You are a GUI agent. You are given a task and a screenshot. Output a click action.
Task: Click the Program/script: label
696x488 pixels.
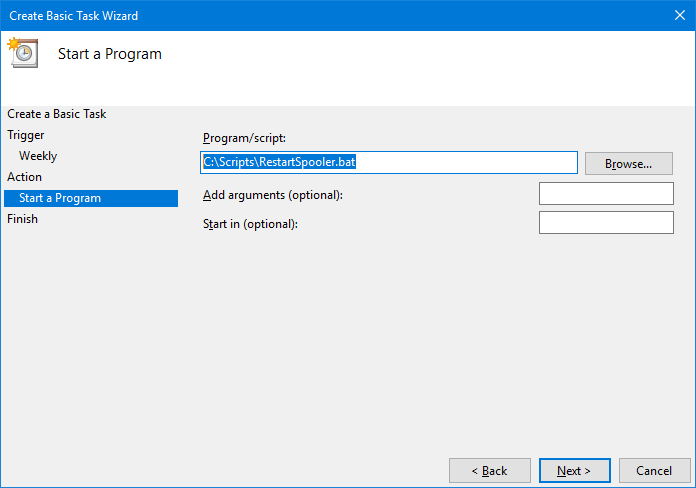[x=244, y=138]
